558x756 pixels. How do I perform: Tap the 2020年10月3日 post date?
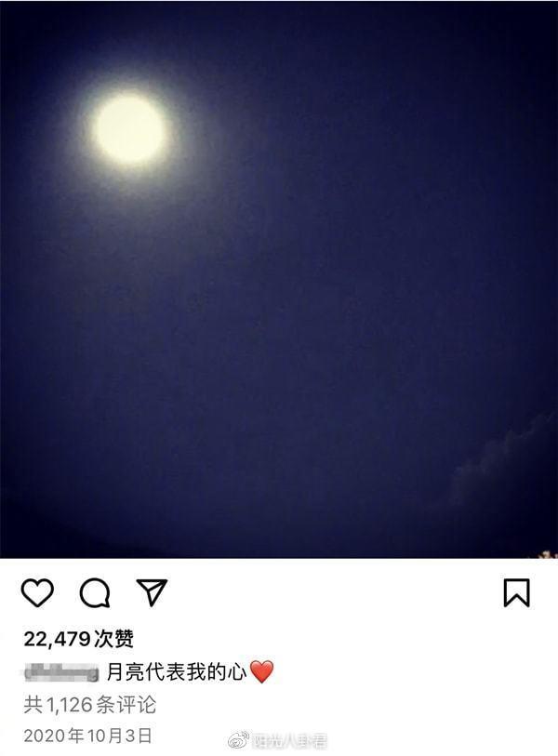(87, 736)
